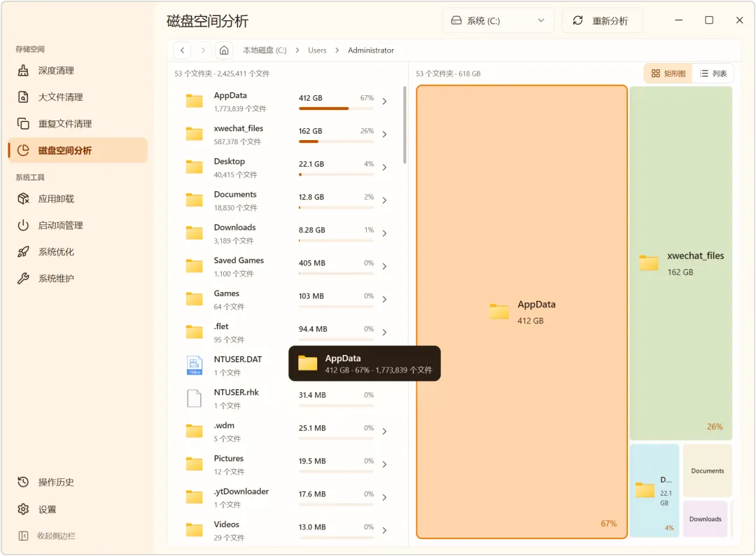Switch to 矩形图 treemap view
The image size is (756, 556).
coord(668,74)
